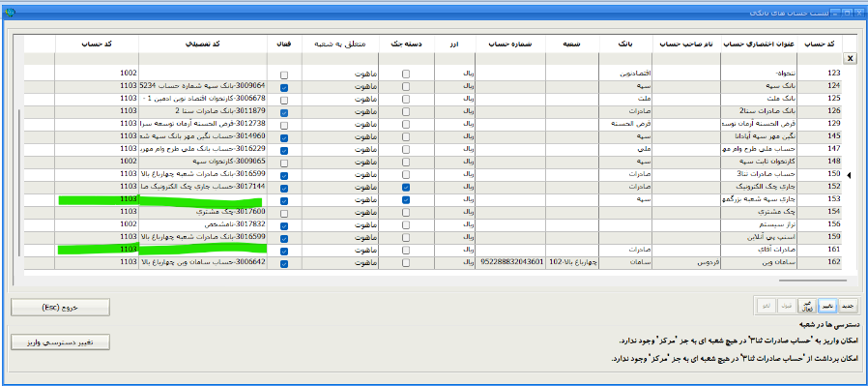Click the جدید (New) toolbar button
This screenshot has width=868, height=386.
point(848,305)
